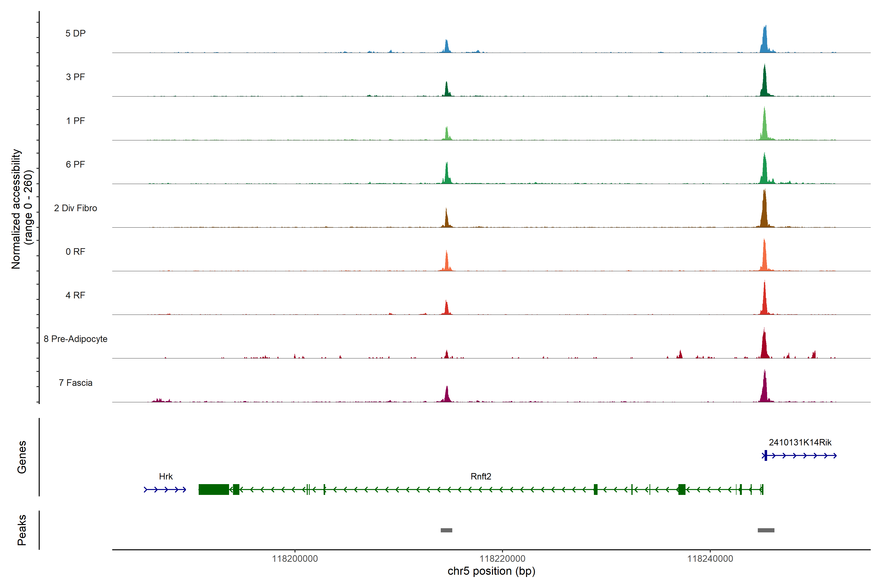
Task: Click the 2410131K14Rik blue exon marker
Action: tap(766, 456)
